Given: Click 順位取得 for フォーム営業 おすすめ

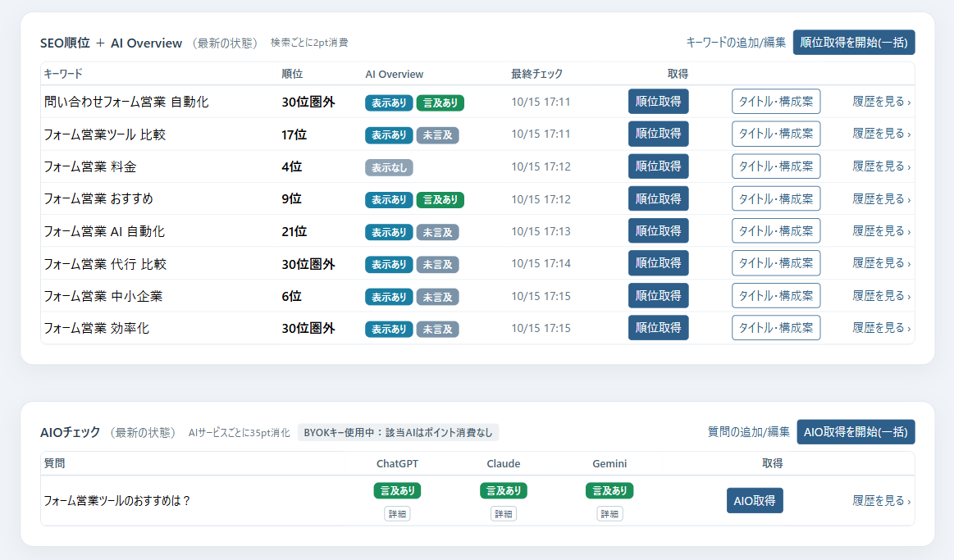Looking at the screenshot, I should pos(659,198).
